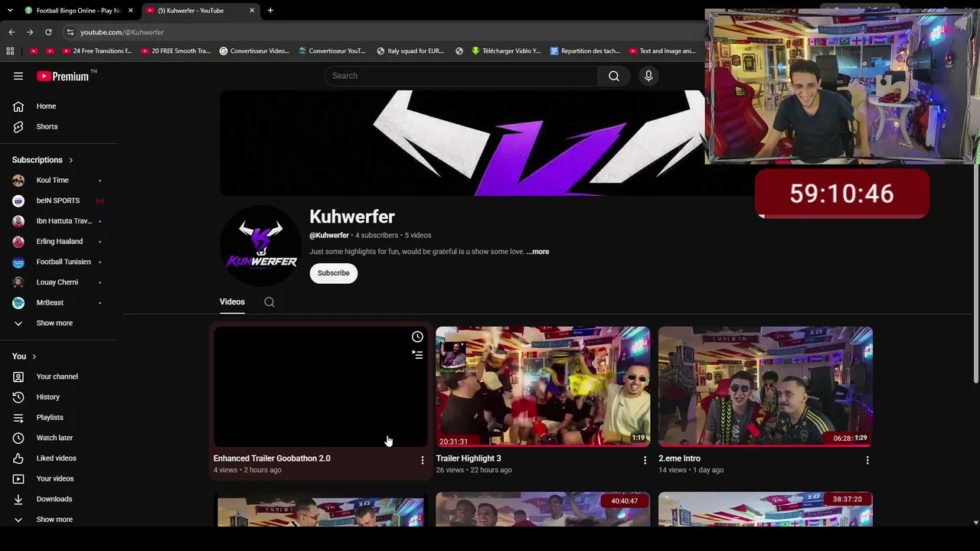Add Enhanced Trailer Goobathon 2.0 to Watch later
The height and width of the screenshot is (551, 980).
click(x=417, y=337)
